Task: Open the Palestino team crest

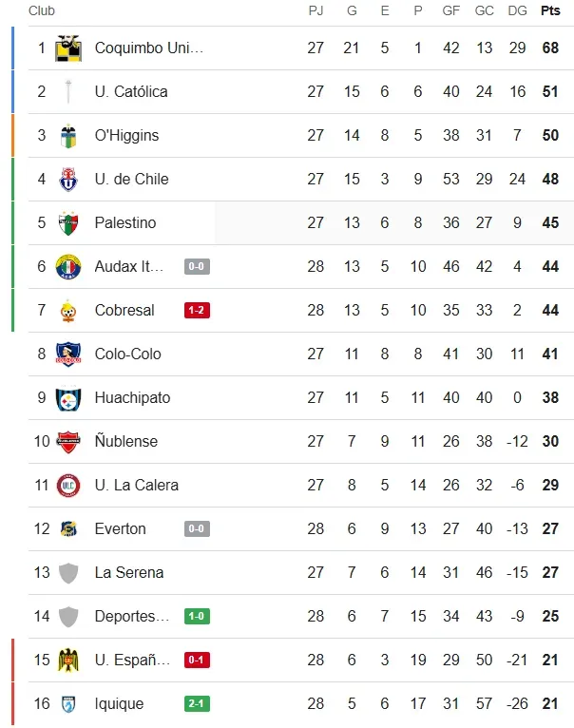Action: coord(68,222)
